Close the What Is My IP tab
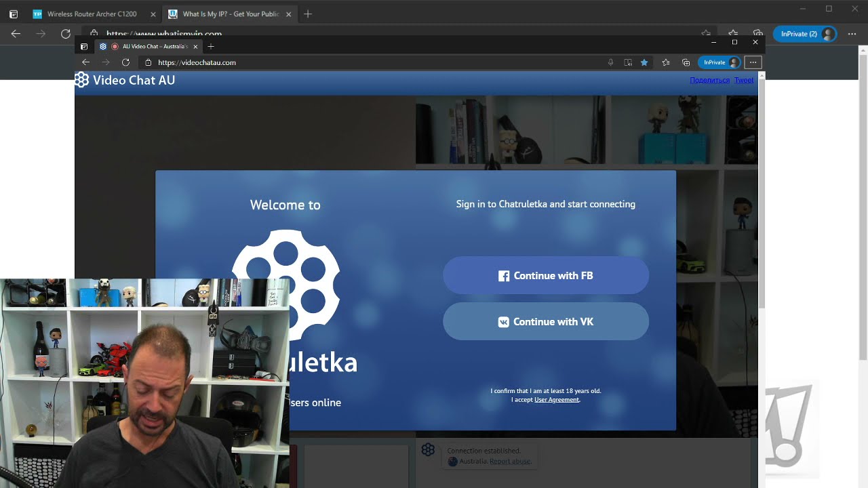Image resolution: width=868 pixels, height=488 pixels. pyautogui.click(x=288, y=14)
